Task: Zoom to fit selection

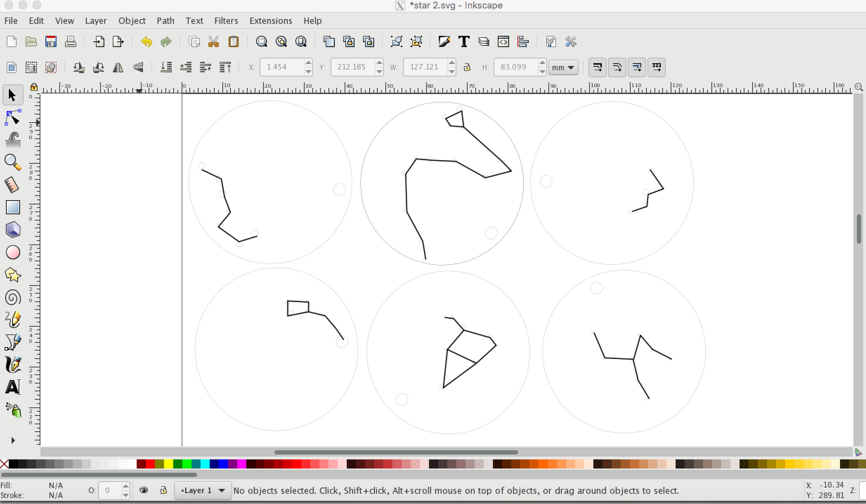Action: tap(261, 41)
